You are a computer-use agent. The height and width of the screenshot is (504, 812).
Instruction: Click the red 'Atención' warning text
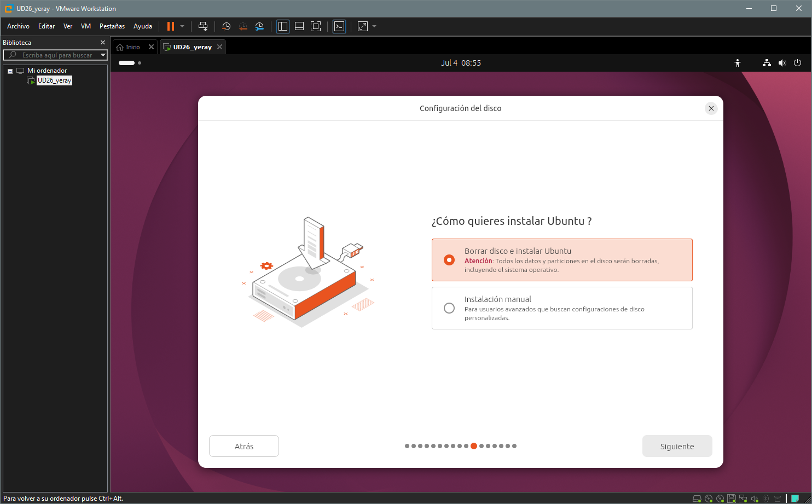coord(479,261)
